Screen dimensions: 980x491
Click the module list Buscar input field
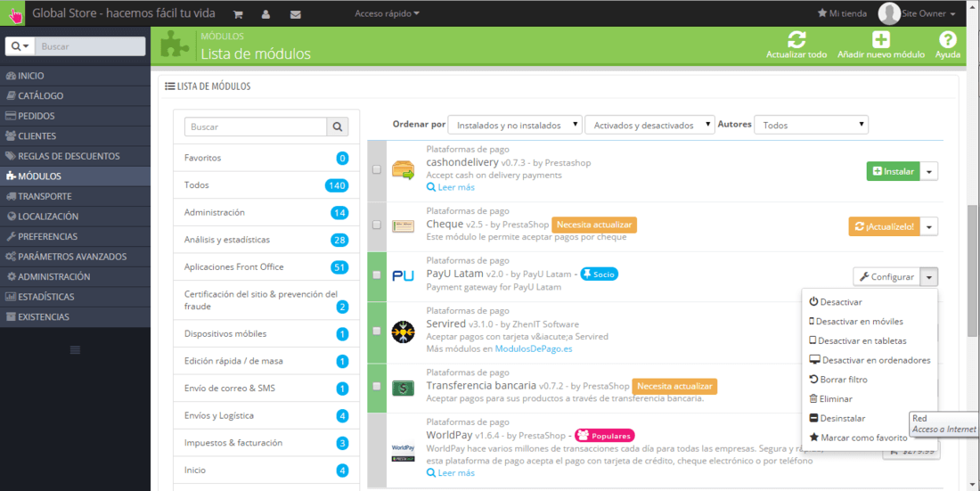coord(256,127)
